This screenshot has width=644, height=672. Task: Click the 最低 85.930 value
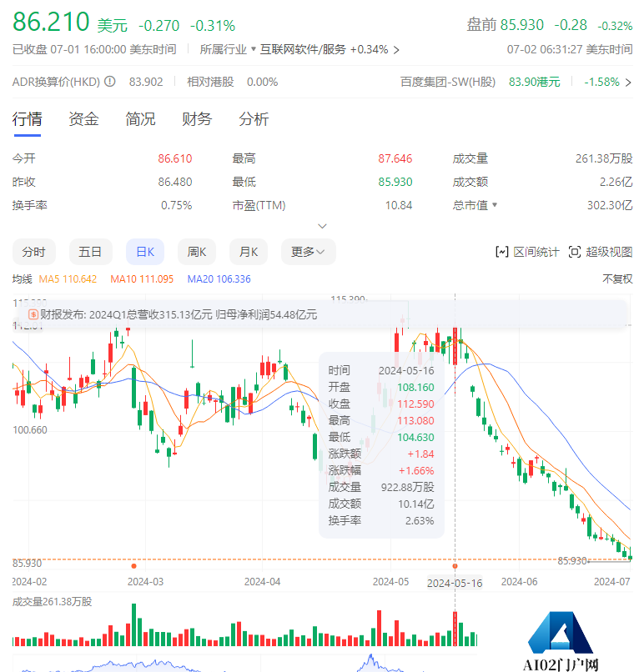click(395, 182)
